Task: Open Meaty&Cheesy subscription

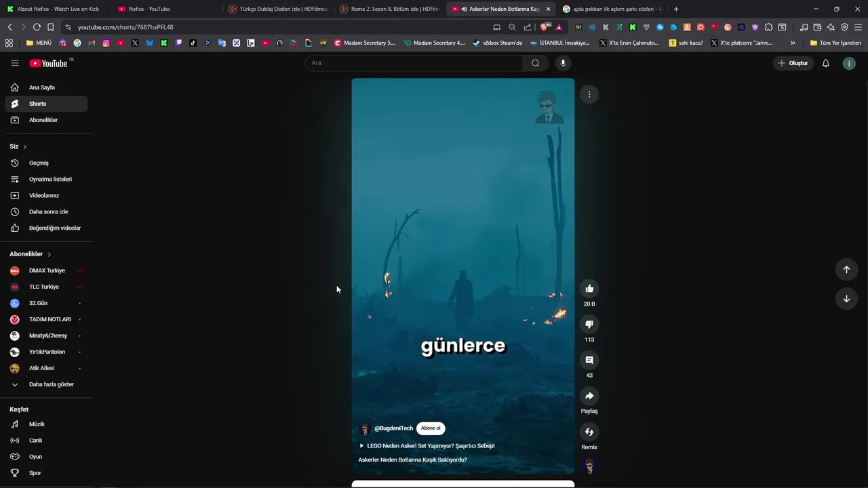Action: point(46,335)
